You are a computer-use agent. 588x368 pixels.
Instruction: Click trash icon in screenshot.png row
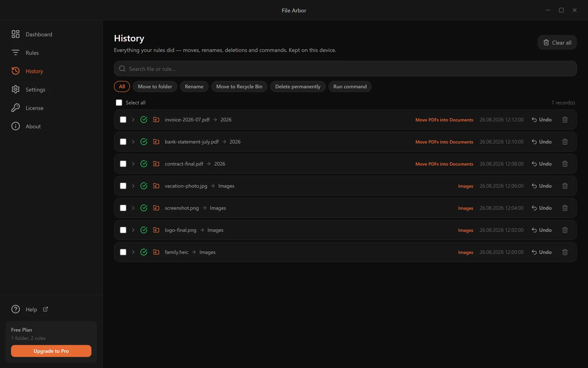(x=565, y=208)
